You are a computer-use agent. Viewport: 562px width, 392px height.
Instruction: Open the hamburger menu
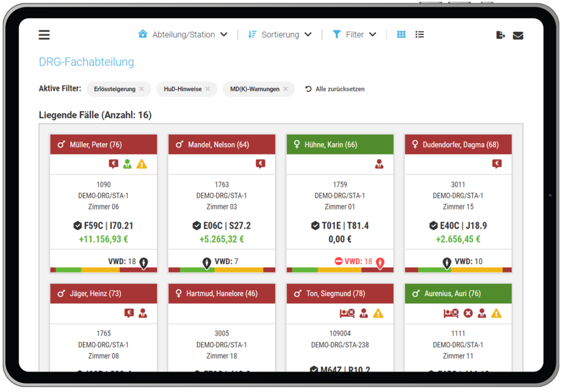pos(44,34)
